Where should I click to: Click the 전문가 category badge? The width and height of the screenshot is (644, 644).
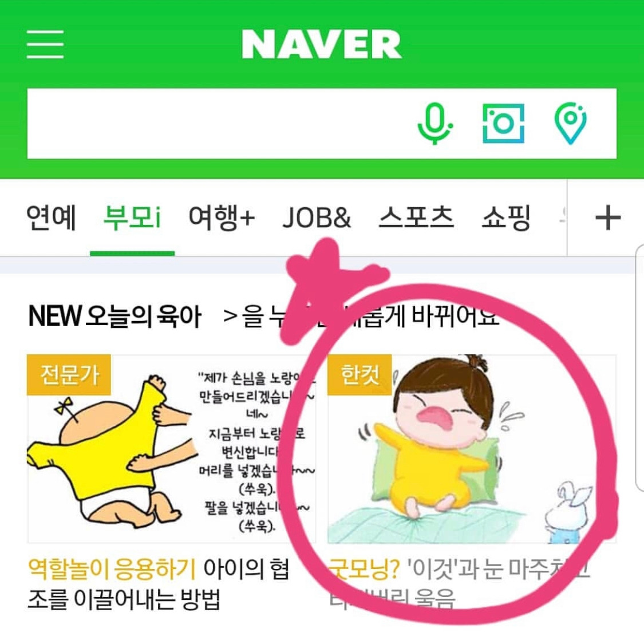pos(69,375)
